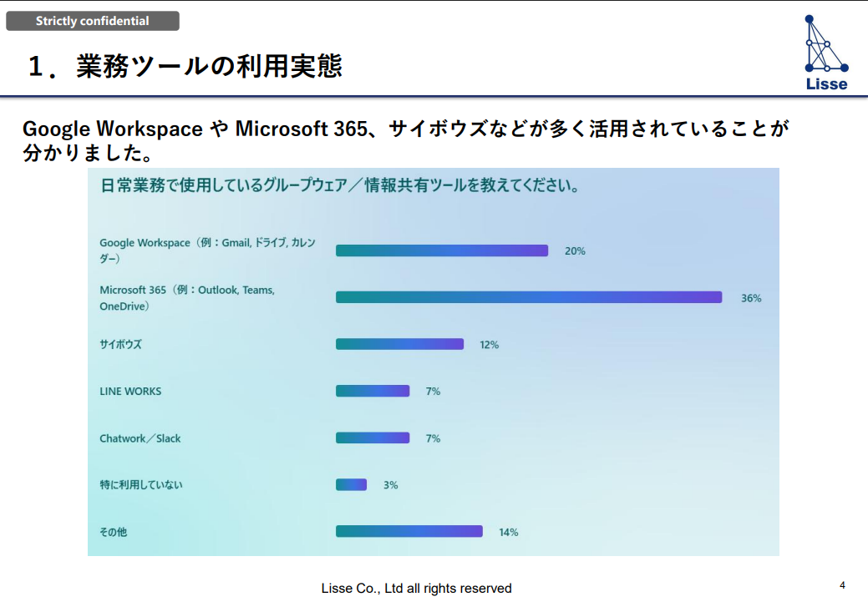868x602 pixels.
Task: Click the LINE WORKS category label
Action: click(130, 391)
